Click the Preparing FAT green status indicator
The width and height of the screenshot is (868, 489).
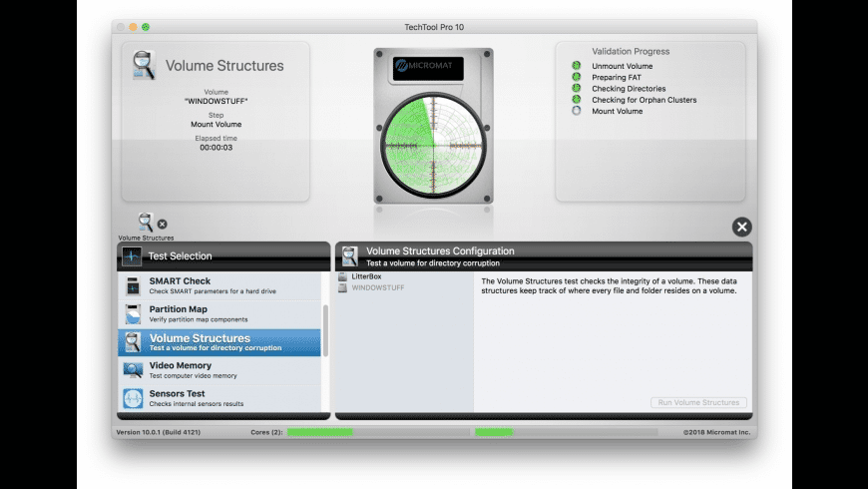577,77
